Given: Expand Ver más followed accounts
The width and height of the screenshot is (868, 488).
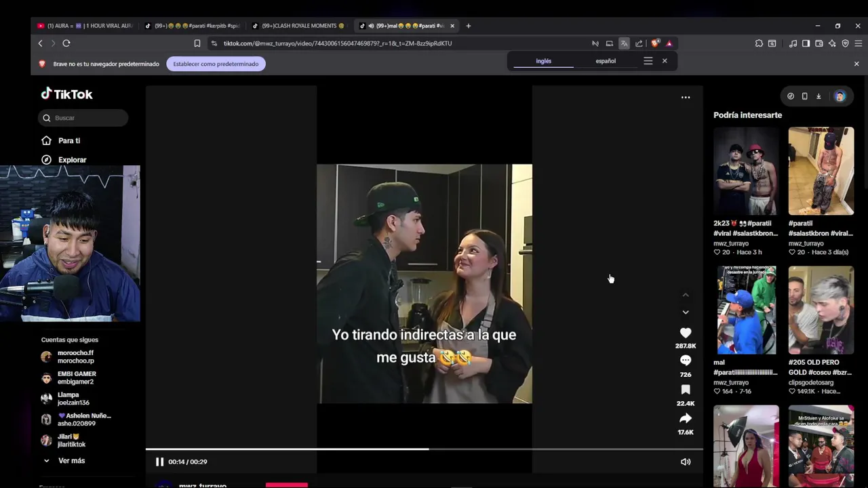Looking at the screenshot, I should (x=64, y=461).
